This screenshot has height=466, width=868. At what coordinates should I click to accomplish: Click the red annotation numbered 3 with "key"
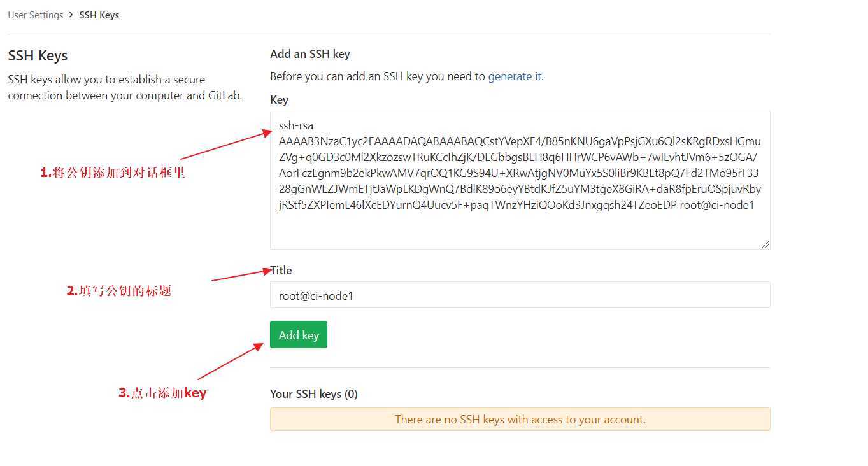(162, 393)
